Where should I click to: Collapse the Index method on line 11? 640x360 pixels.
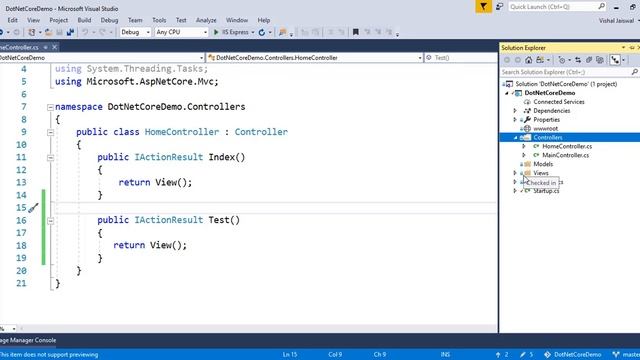pos(50,158)
